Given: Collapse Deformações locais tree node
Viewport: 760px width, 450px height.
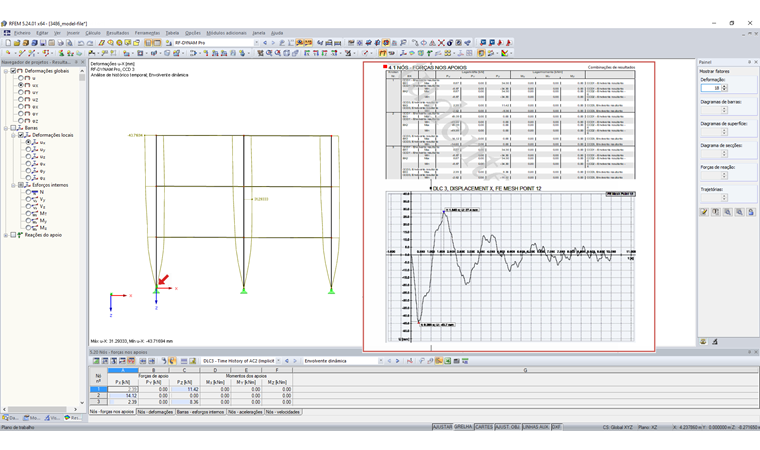Looking at the screenshot, I should (13, 135).
